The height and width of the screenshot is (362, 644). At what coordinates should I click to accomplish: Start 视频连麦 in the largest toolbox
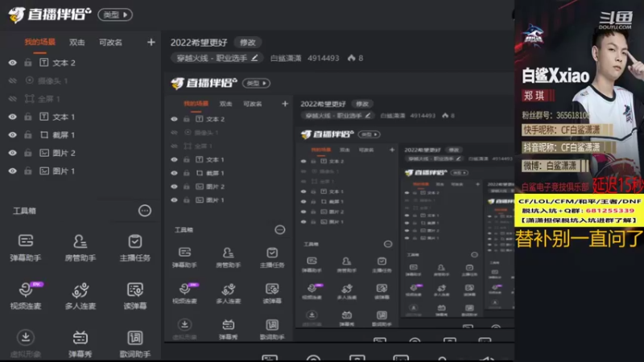(26, 295)
